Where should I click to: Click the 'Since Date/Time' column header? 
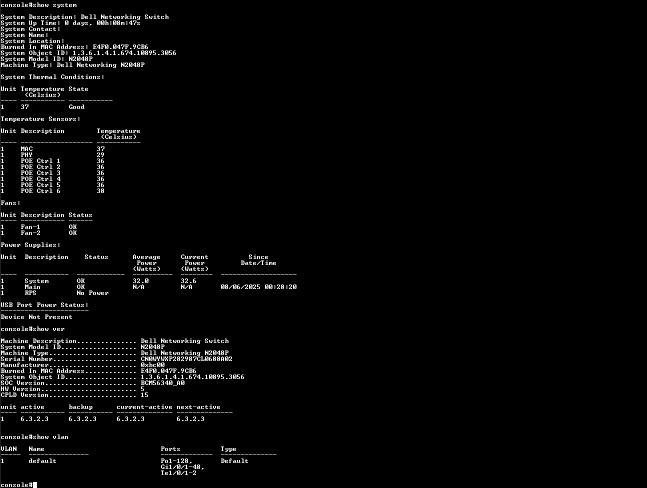258,260
